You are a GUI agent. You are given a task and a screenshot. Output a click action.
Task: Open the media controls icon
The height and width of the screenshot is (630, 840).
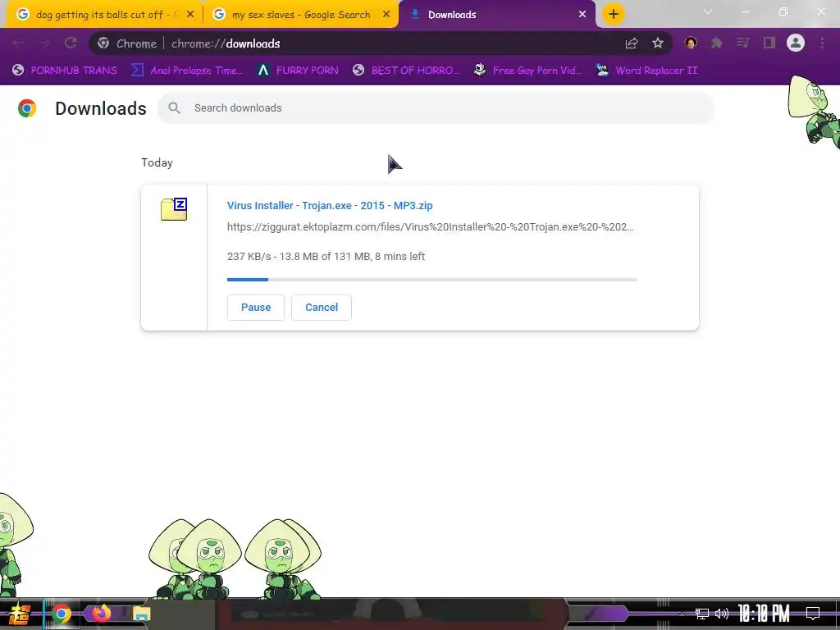(x=743, y=43)
